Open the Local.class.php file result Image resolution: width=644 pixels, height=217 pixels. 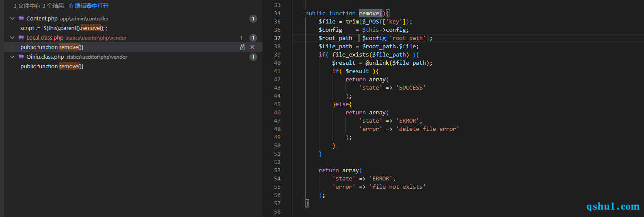point(45,38)
